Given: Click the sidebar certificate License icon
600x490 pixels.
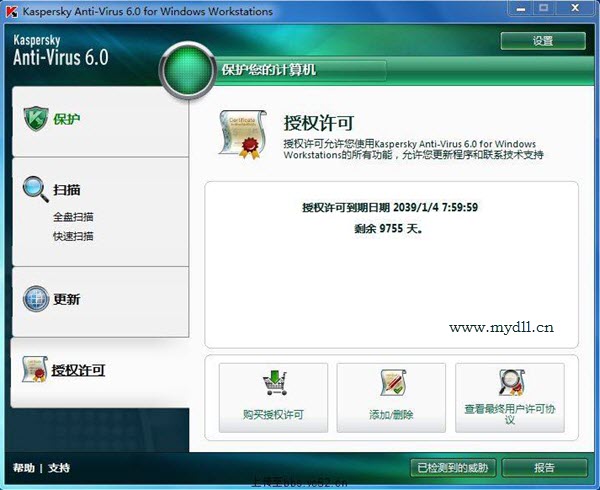Looking at the screenshot, I should (34, 369).
